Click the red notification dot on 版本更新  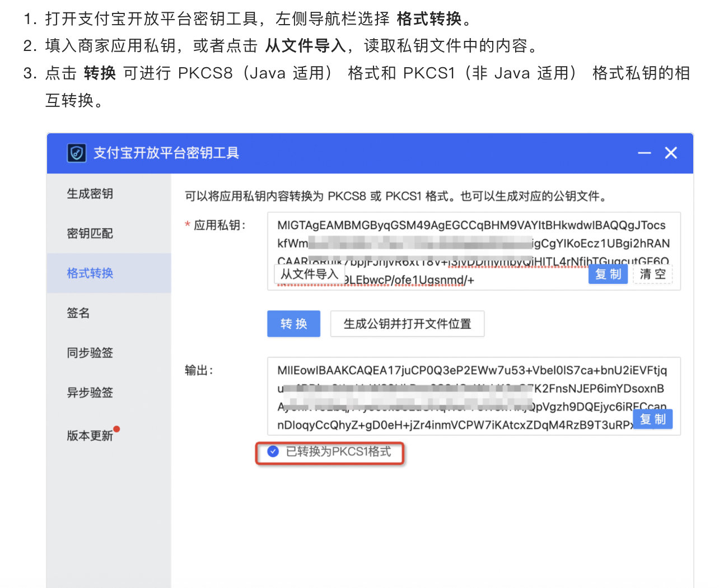click(x=116, y=430)
